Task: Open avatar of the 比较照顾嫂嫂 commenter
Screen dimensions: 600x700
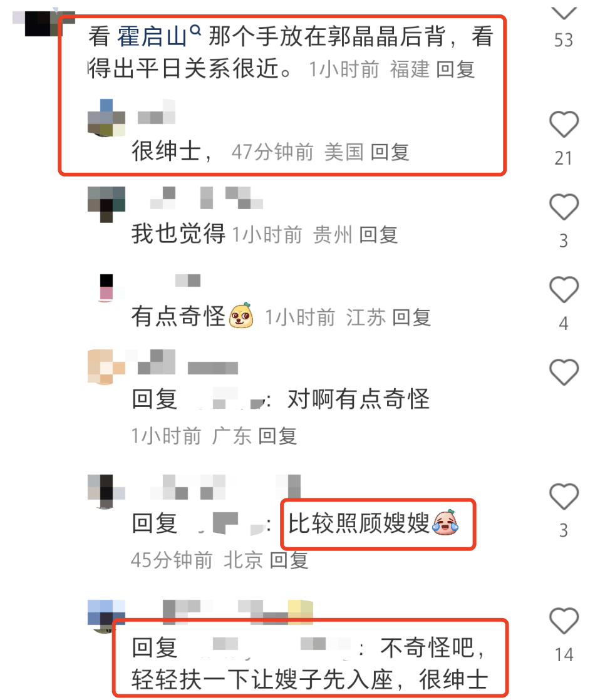Action: tap(106, 492)
